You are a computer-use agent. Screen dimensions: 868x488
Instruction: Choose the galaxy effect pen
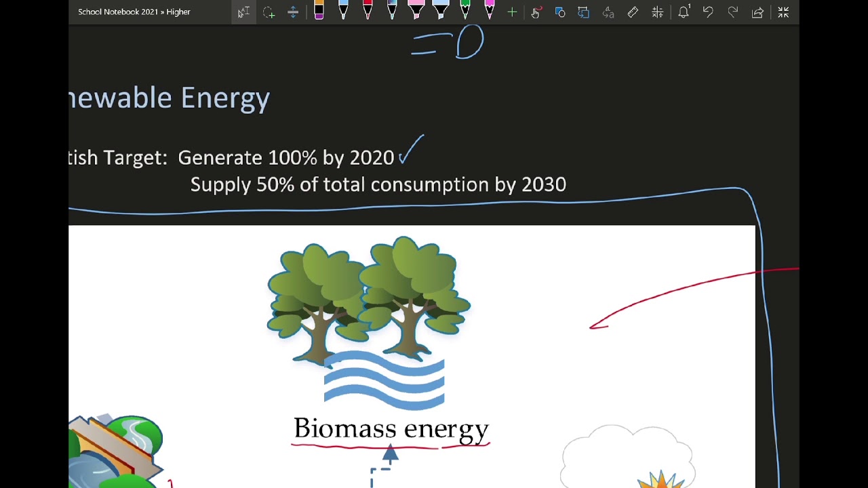tap(392, 11)
